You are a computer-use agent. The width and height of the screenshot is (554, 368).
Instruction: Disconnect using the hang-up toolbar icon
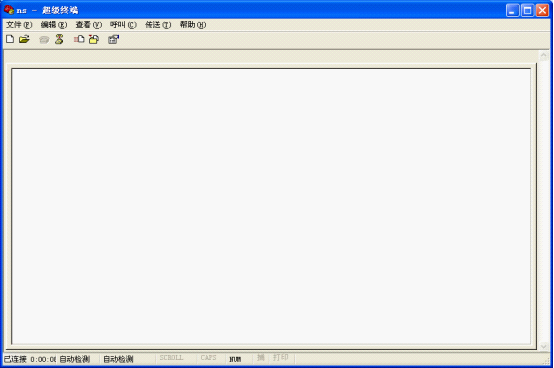(59, 39)
